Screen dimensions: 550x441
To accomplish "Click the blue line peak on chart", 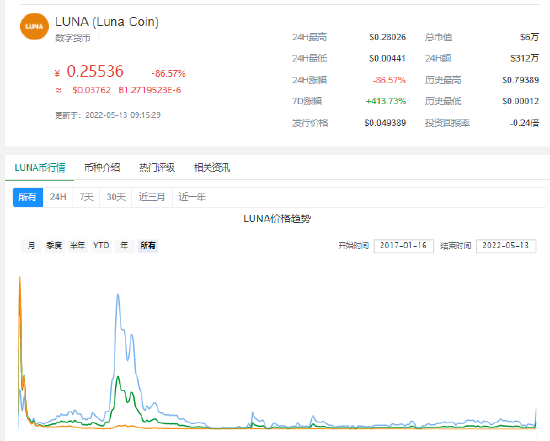I will (118, 295).
